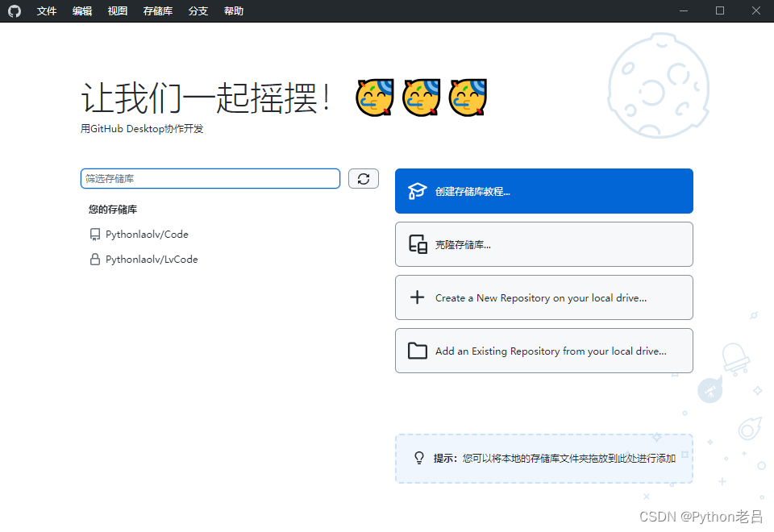774x532 pixels.
Task: Open the 视图 menu
Action: pyautogui.click(x=117, y=10)
